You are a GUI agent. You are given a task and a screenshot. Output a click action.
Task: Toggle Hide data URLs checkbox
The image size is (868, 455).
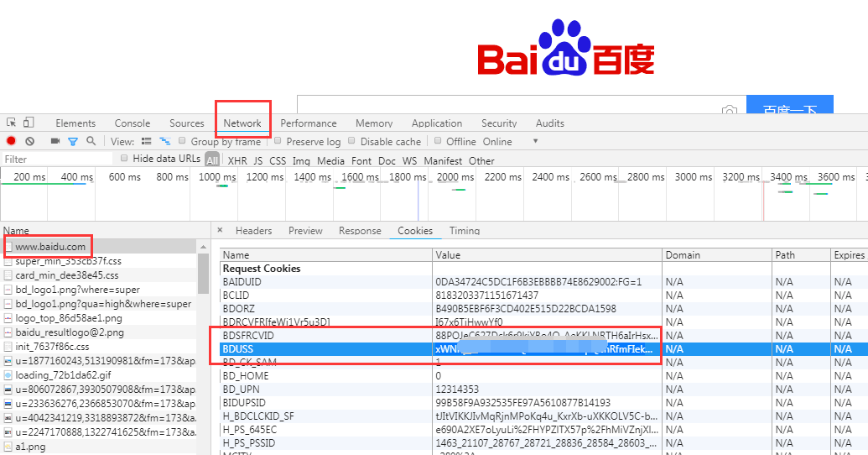[x=124, y=158]
